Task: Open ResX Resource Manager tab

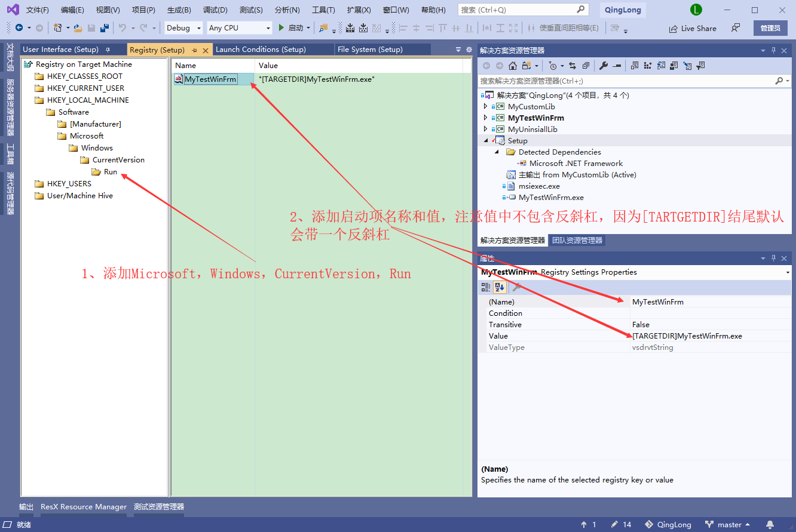Action: (x=84, y=507)
